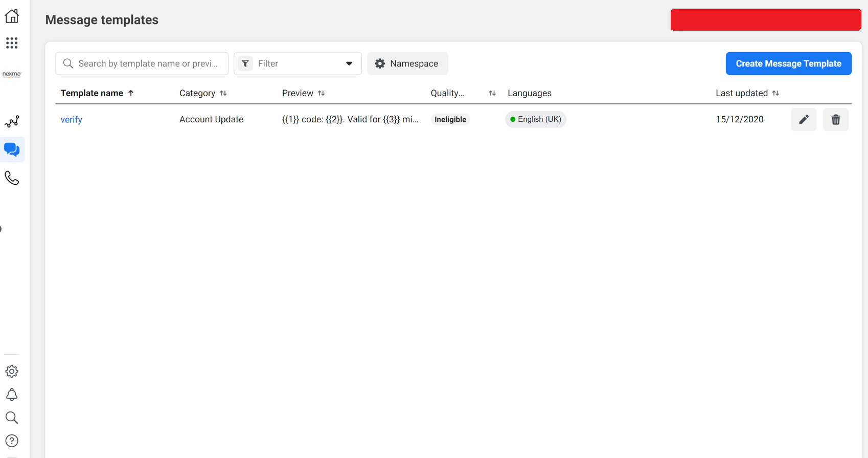Click Create Message Template button
The image size is (868, 458).
788,63
